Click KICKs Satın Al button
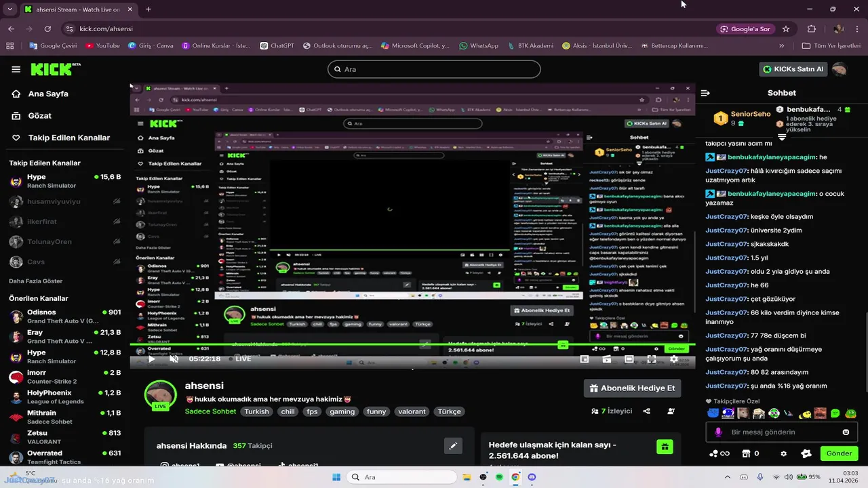 tap(793, 69)
